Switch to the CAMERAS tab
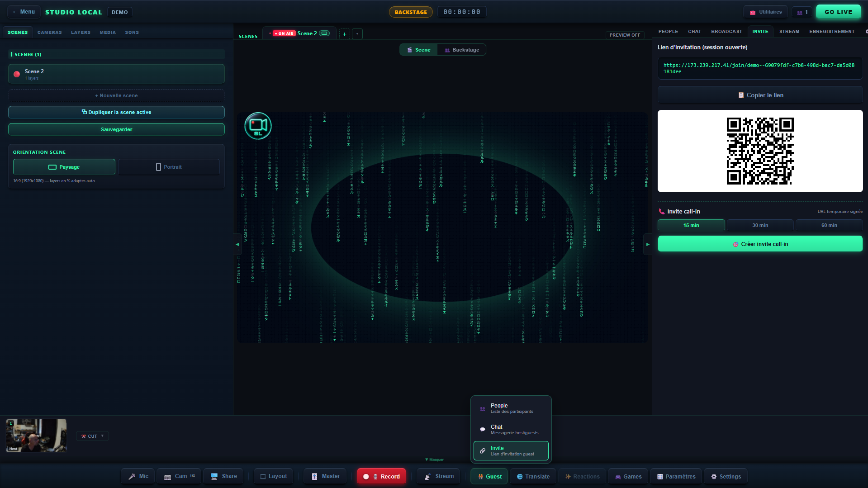Screen dimensions: 868x488 click(x=50, y=33)
